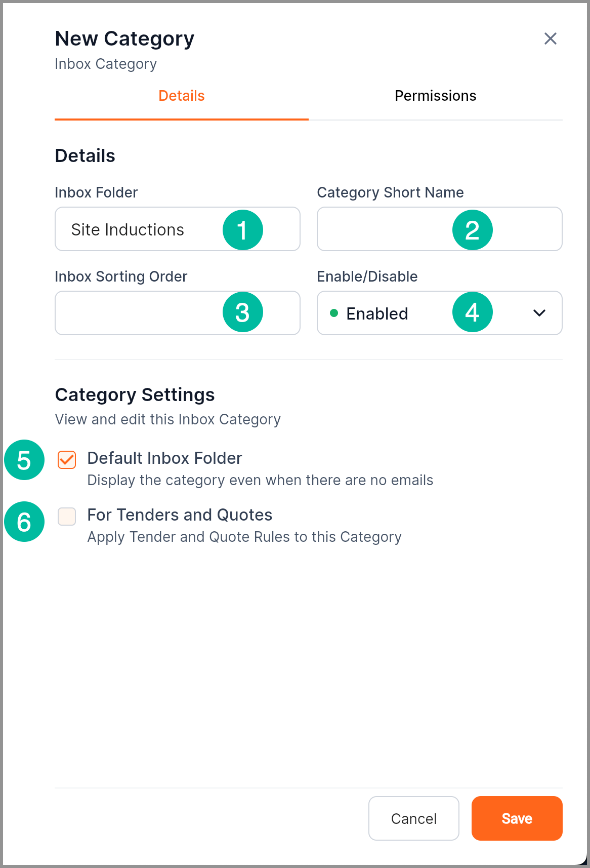Click the Cancel button
Image resolution: width=590 pixels, height=868 pixels.
[x=413, y=818]
